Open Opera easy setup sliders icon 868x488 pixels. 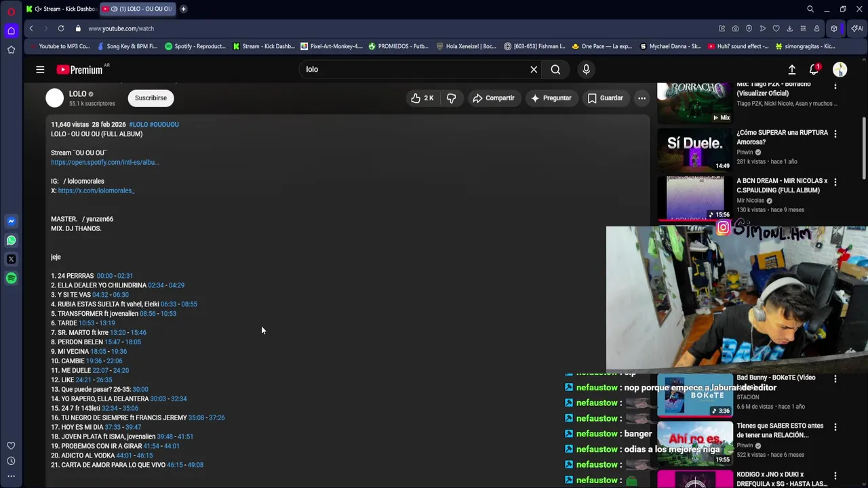(803, 28)
